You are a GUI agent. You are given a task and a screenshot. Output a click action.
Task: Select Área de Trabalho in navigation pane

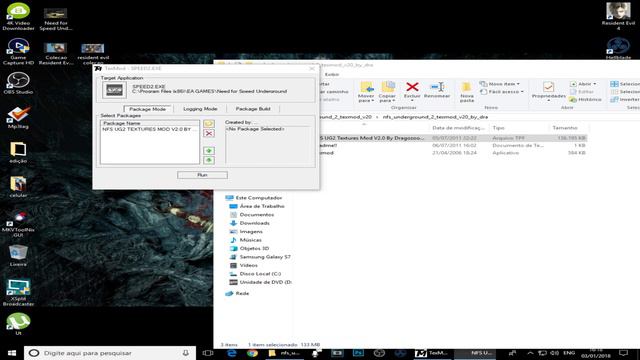(257, 206)
